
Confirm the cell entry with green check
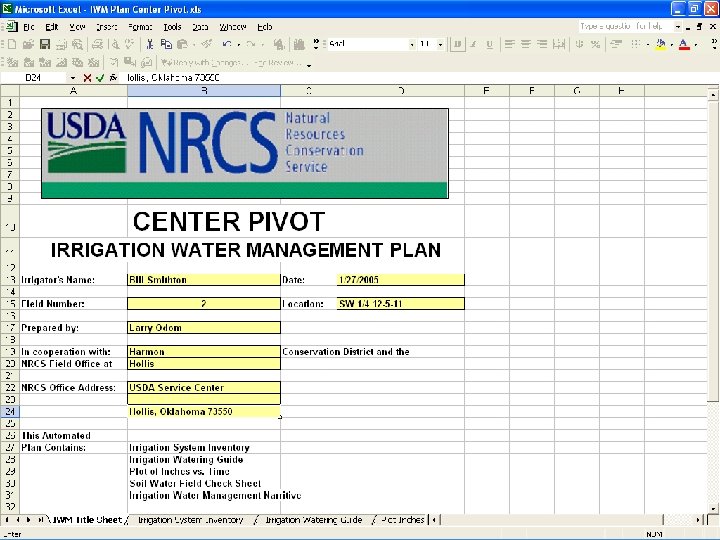point(100,78)
